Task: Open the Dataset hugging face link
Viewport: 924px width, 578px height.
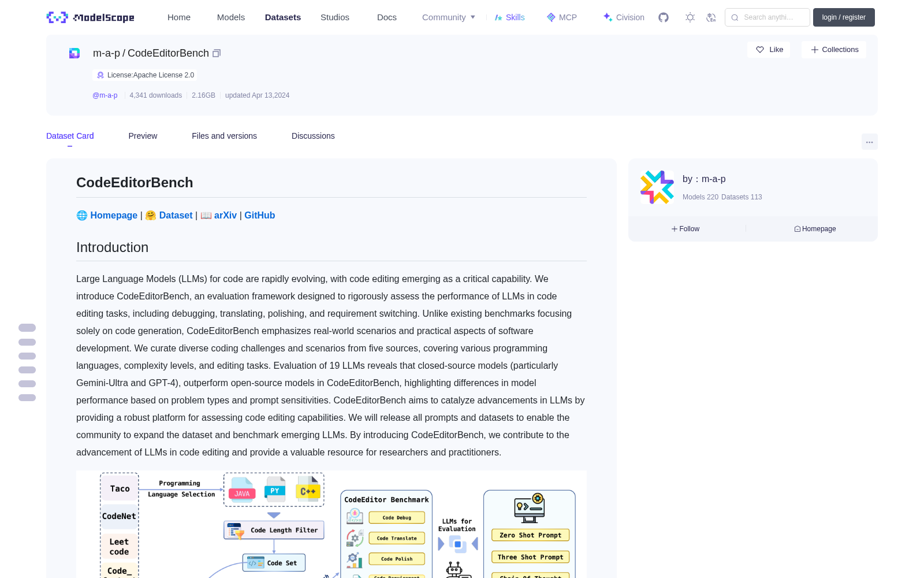Action: click(176, 215)
